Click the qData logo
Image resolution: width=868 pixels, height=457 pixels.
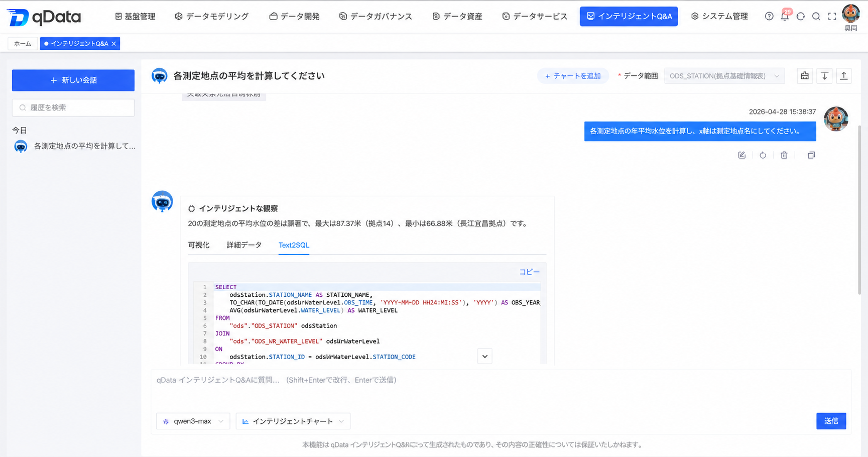click(44, 17)
